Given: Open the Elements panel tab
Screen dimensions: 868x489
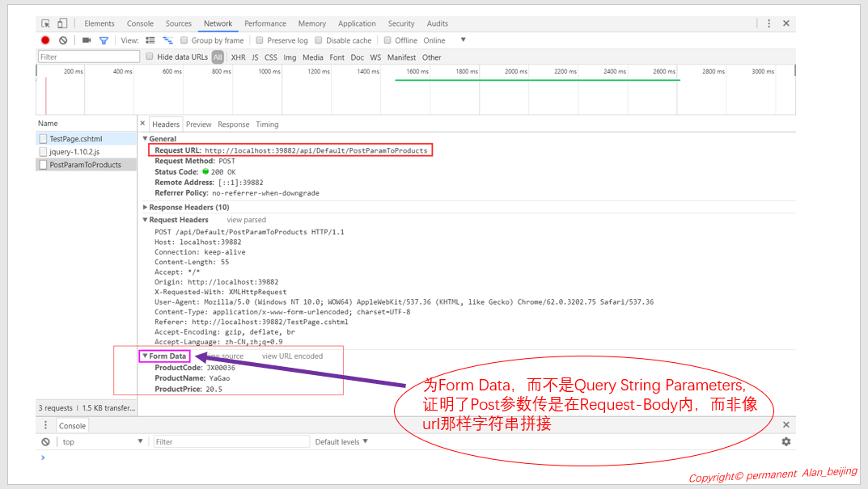Looking at the screenshot, I should [x=99, y=23].
